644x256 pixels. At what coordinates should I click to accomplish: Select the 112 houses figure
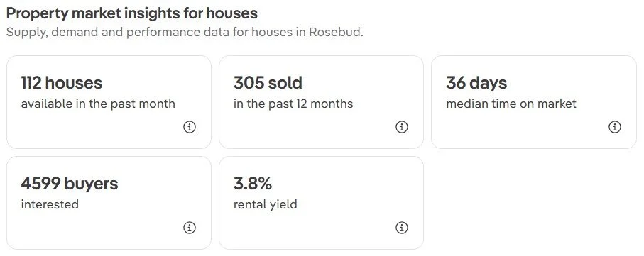coord(62,83)
